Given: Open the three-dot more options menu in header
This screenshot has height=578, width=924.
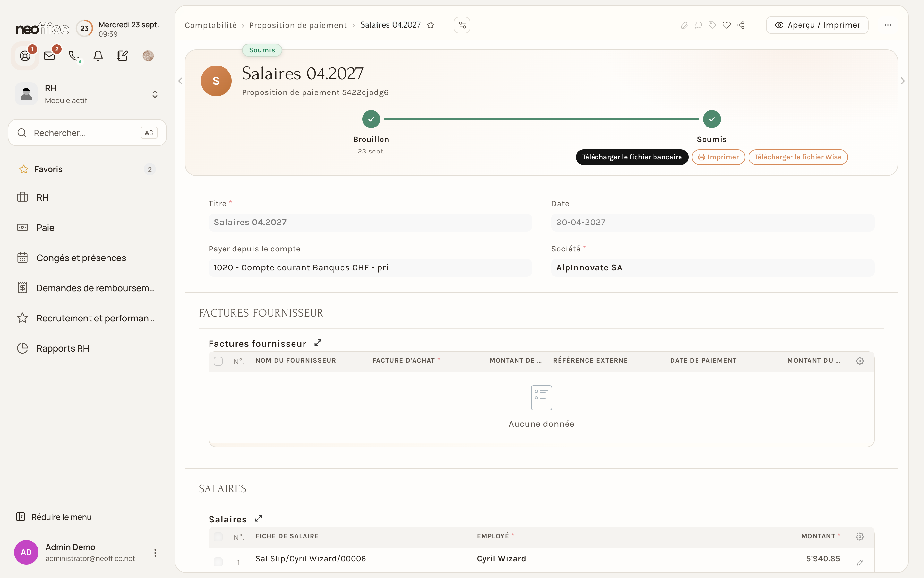Looking at the screenshot, I should pos(888,25).
